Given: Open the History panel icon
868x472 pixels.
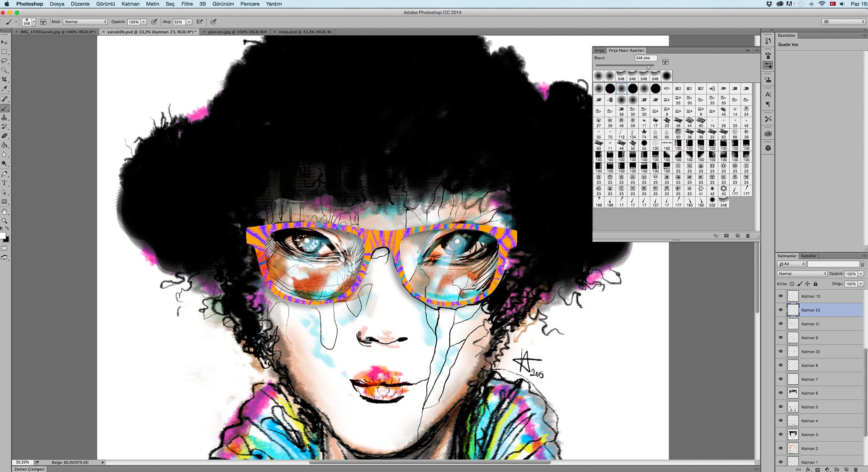Looking at the screenshot, I should [x=768, y=41].
